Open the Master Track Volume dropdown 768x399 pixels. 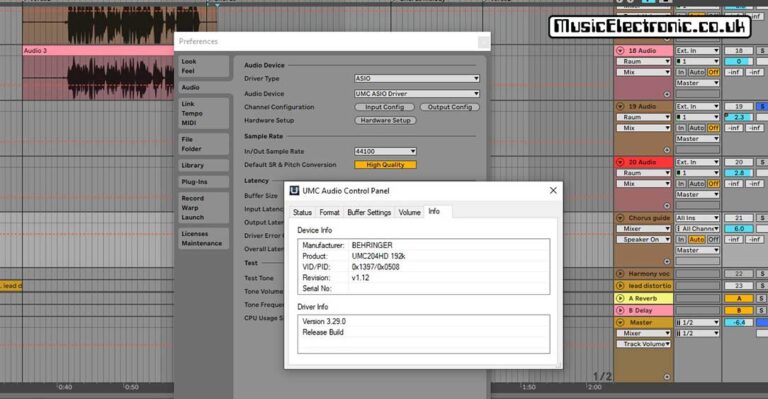(x=643, y=344)
